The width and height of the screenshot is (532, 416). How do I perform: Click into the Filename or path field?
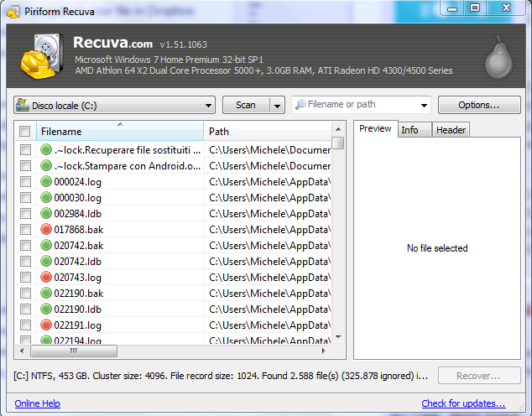point(361,105)
